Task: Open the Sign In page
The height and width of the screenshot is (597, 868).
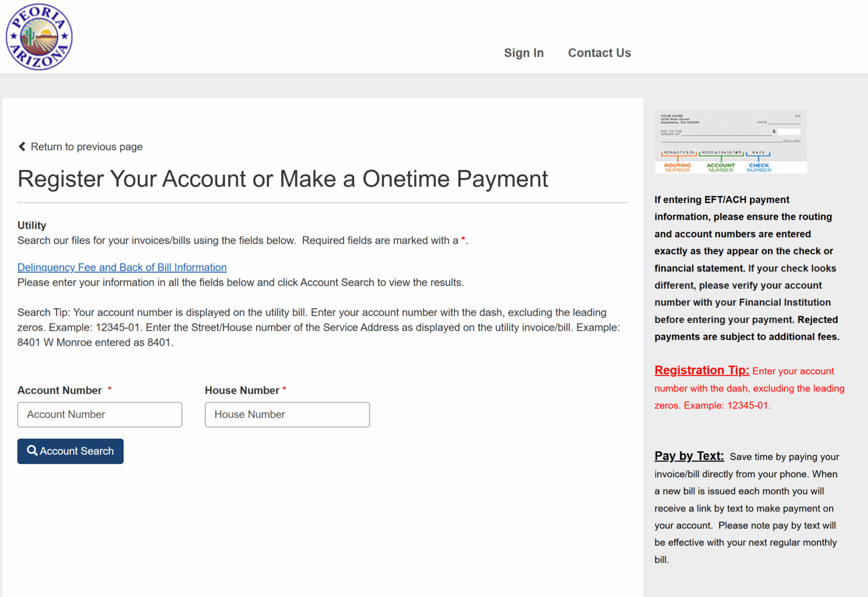Action: 524,53
